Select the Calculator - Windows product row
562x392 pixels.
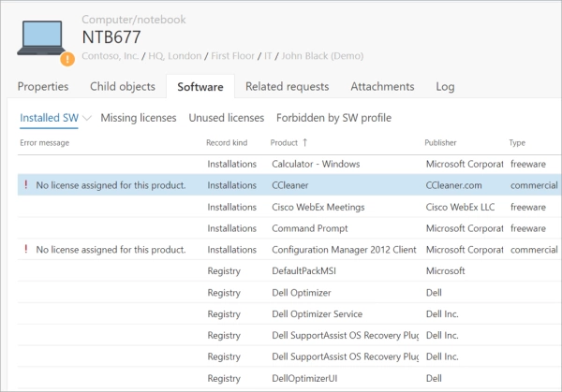pos(289,164)
